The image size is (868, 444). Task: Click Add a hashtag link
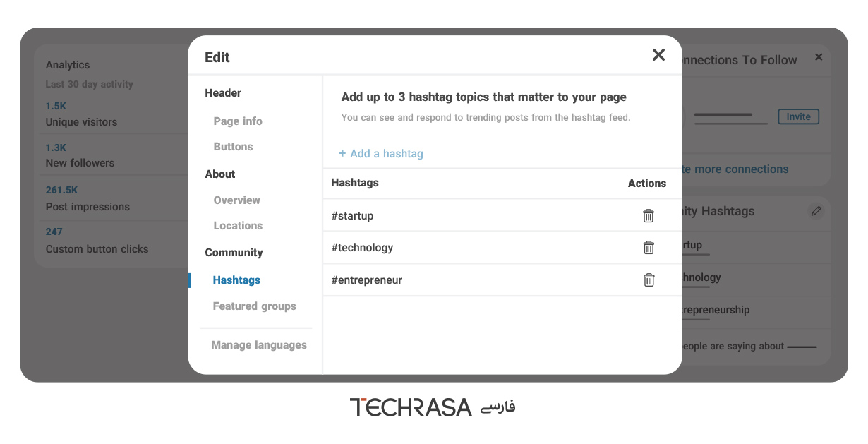click(x=381, y=154)
